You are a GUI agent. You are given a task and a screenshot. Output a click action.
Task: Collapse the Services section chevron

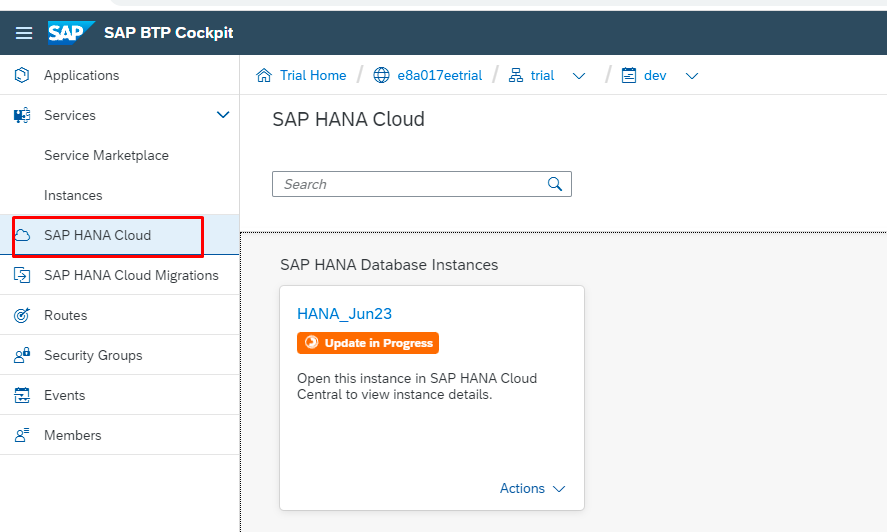click(x=223, y=115)
